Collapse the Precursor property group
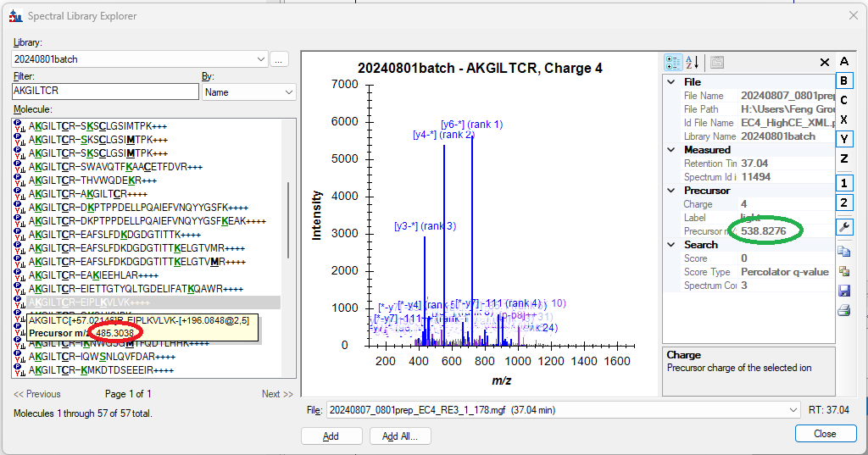 (670, 191)
